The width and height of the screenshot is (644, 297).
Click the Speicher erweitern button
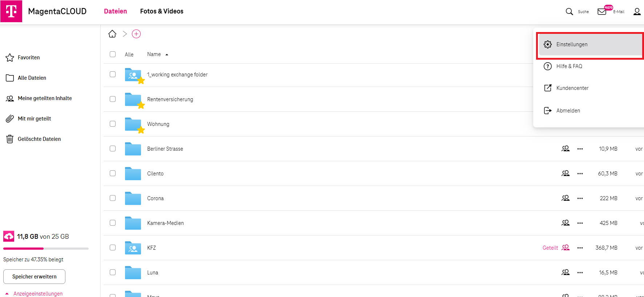(34, 277)
